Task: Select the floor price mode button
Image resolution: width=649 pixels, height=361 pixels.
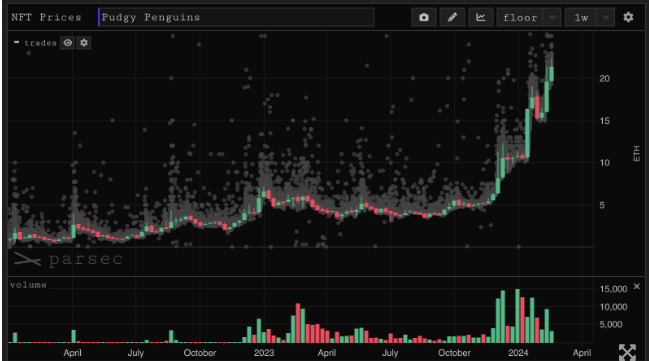Action: (520, 17)
